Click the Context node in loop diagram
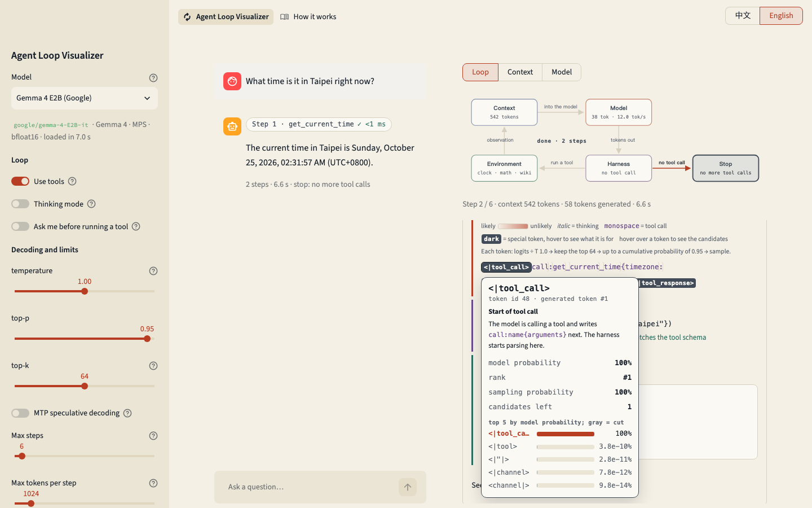 click(504, 112)
